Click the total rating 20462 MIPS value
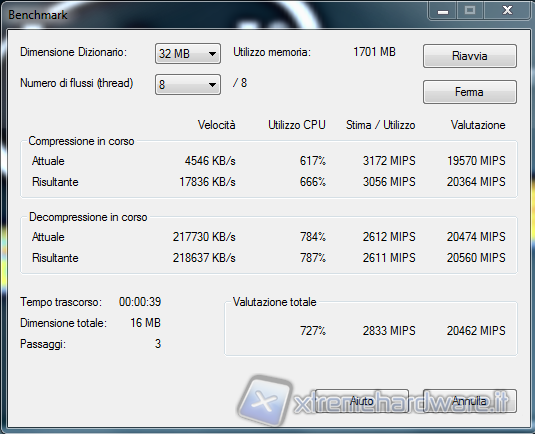This screenshot has height=434, width=535. tap(476, 331)
